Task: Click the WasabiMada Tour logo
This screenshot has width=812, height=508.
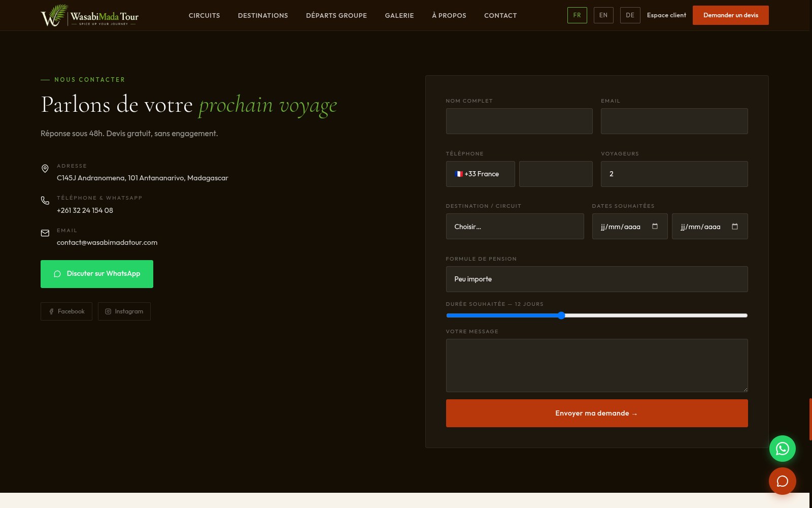Action: point(90,15)
